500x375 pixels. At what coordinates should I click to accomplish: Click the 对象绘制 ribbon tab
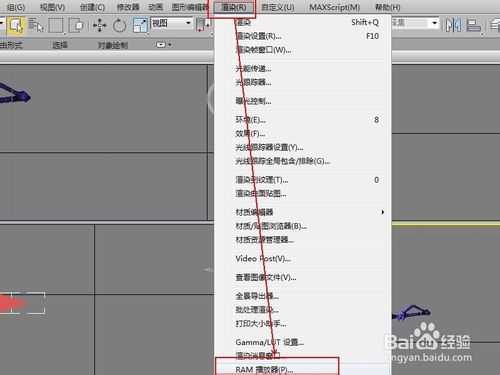pyautogui.click(x=112, y=45)
